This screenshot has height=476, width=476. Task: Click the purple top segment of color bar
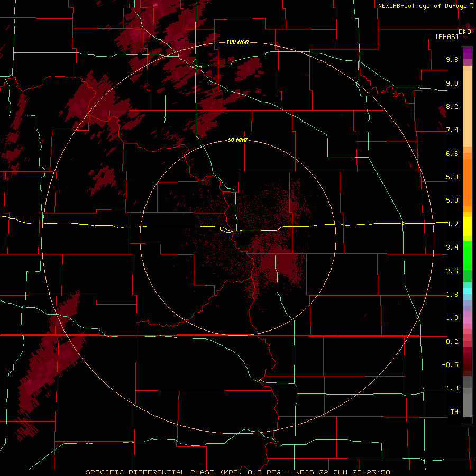(467, 53)
